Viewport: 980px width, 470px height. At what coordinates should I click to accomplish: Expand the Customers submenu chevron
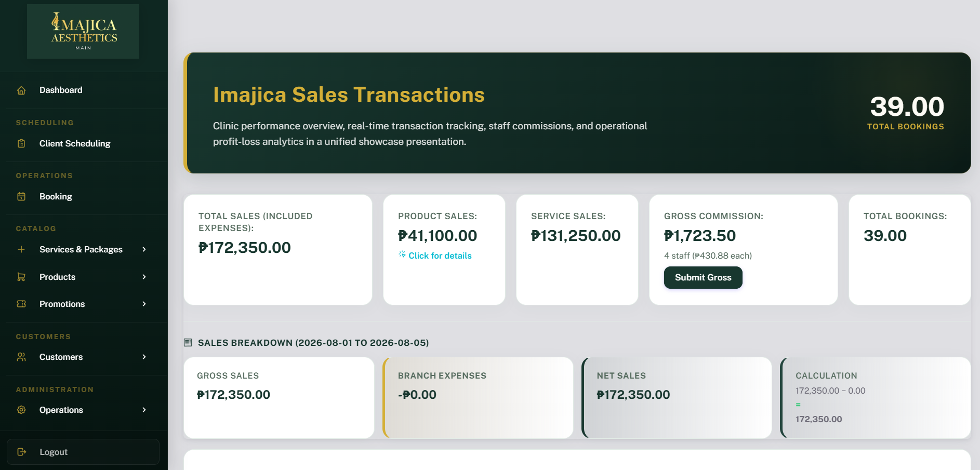pyautogui.click(x=144, y=357)
